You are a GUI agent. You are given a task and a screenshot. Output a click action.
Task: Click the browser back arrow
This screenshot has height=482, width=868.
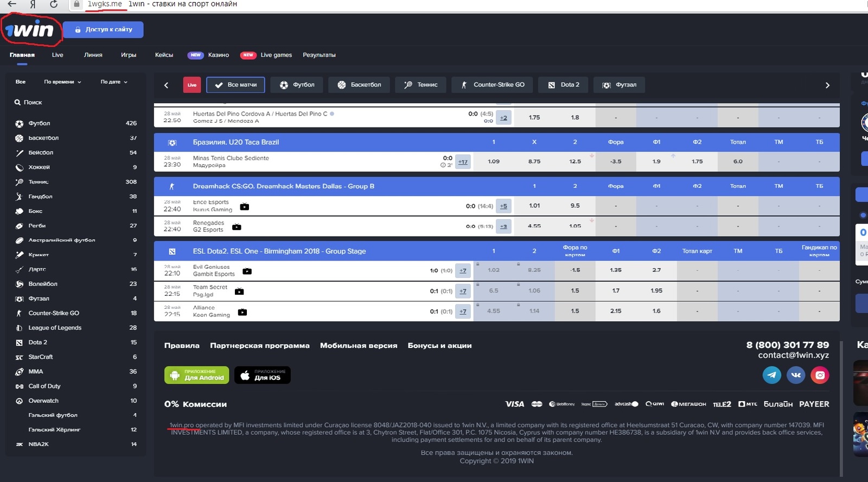(x=11, y=4)
